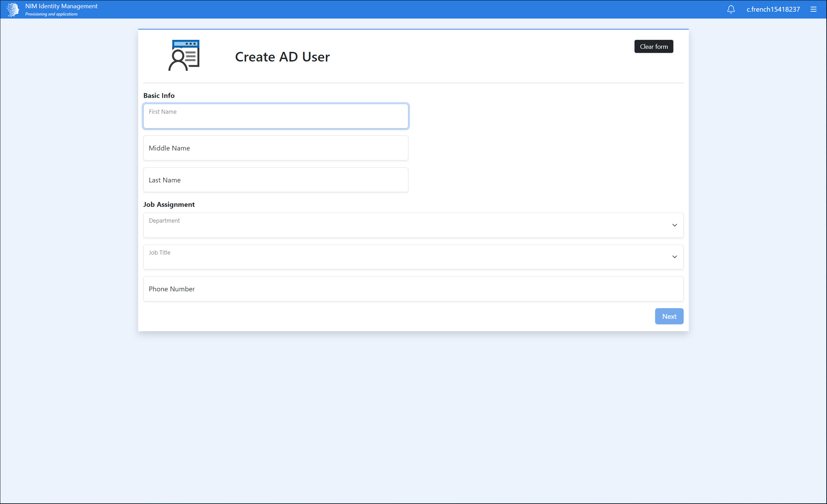Click the Next button
The height and width of the screenshot is (504, 827).
pyautogui.click(x=669, y=316)
